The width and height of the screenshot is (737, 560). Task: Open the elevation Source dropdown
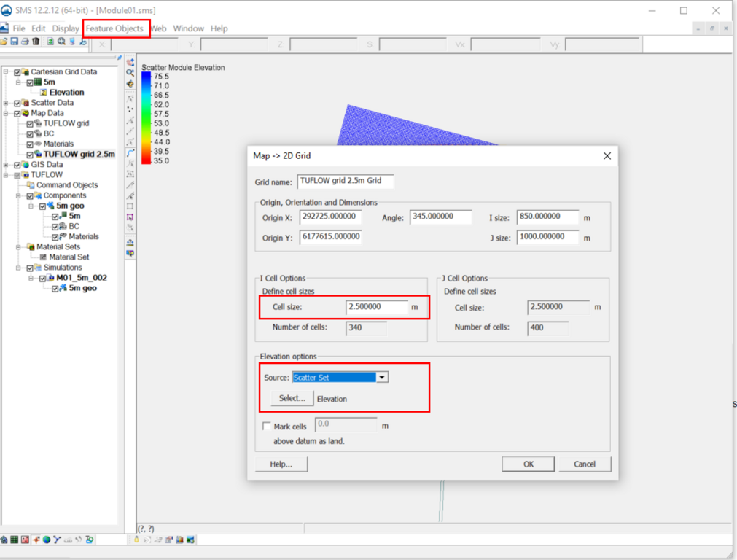point(382,378)
